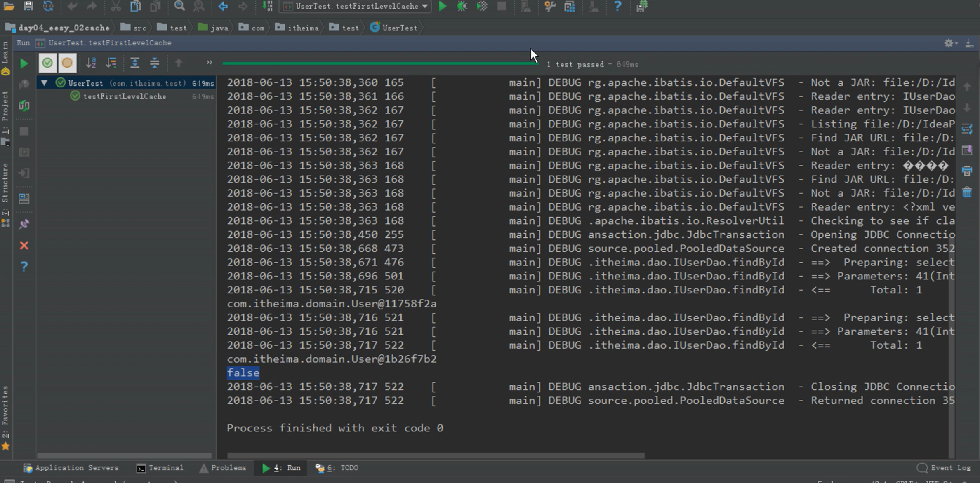The height and width of the screenshot is (483, 980).
Task: Toggle Show Passed tests filter
Action: [47, 63]
